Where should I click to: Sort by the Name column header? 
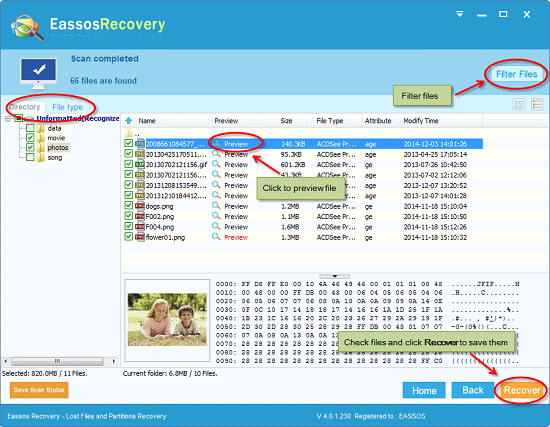pyautogui.click(x=147, y=121)
